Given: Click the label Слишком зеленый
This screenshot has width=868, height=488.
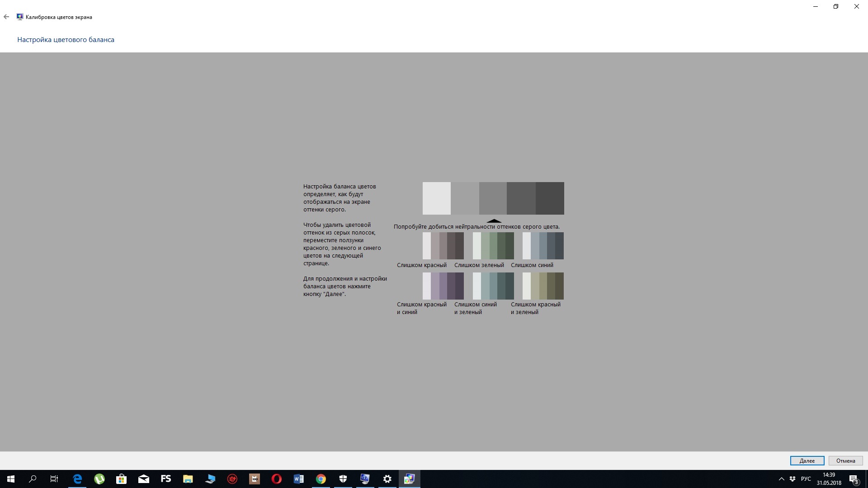Looking at the screenshot, I should pyautogui.click(x=479, y=265).
